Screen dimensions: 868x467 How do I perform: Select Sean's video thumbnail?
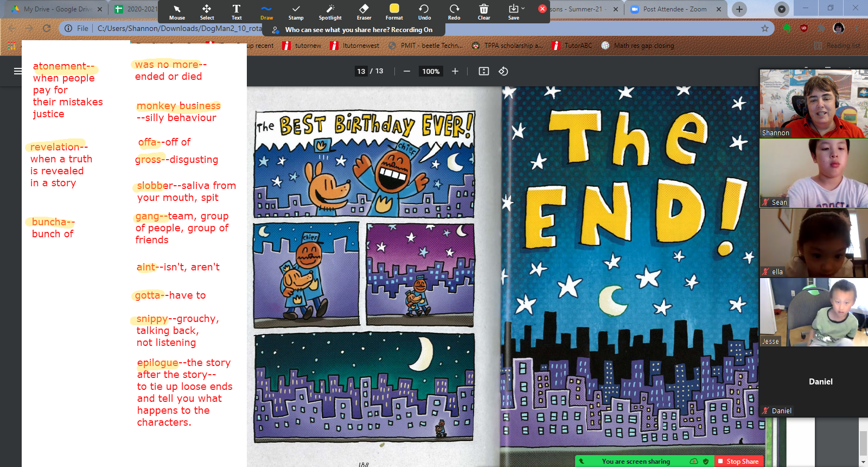coord(814,173)
